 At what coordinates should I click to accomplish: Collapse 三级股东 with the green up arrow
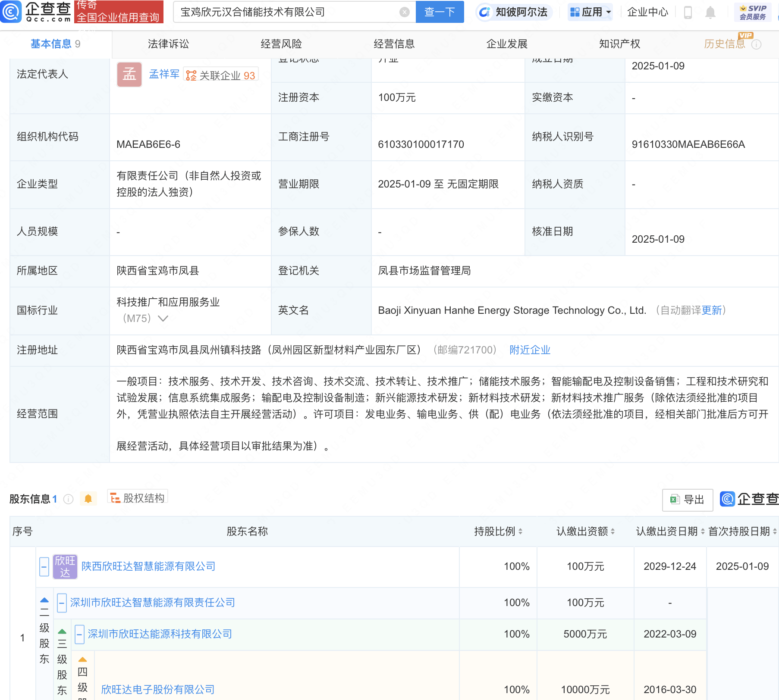click(62, 631)
